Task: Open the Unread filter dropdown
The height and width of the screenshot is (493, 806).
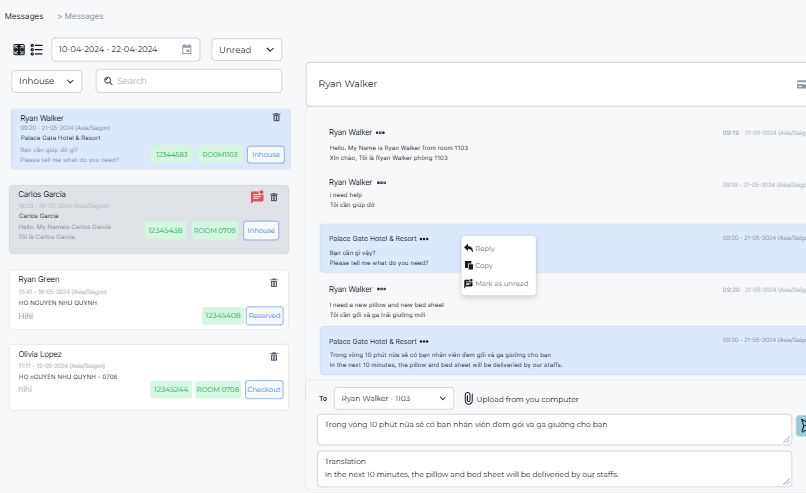Action: tap(247, 50)
